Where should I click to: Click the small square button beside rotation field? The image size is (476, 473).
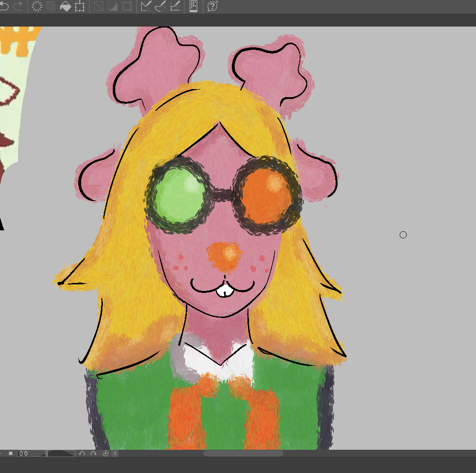point(10,454)
